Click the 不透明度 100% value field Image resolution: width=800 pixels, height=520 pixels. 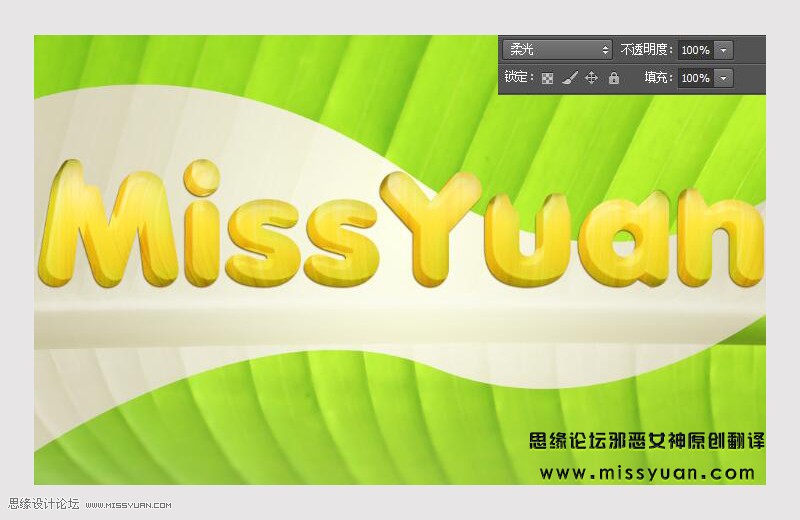tap(695, 50)
